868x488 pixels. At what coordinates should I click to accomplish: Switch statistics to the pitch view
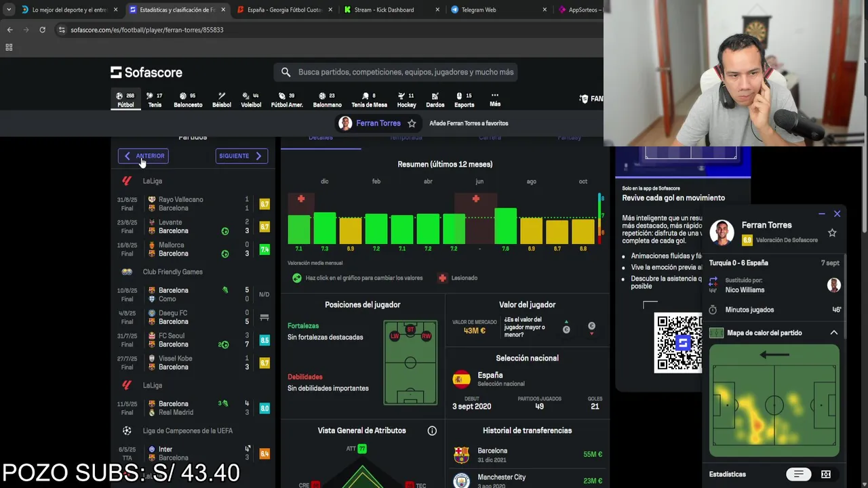click(x=826, y=474)
